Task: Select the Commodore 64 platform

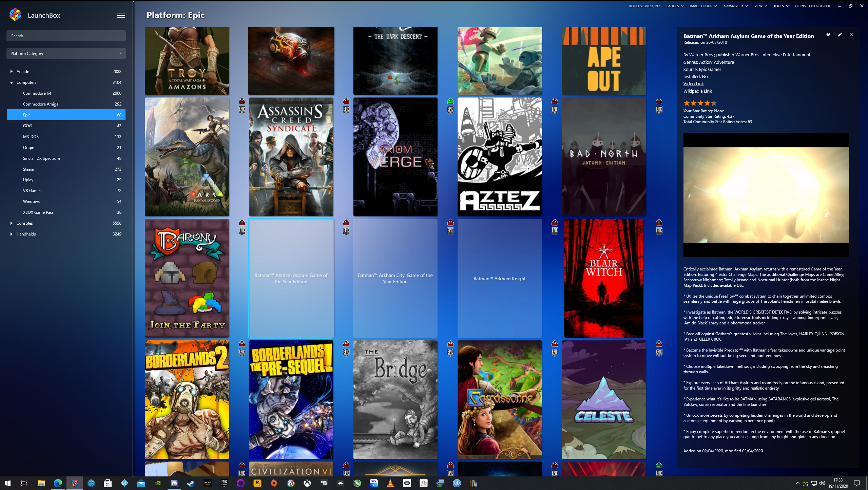Action: 66,93
